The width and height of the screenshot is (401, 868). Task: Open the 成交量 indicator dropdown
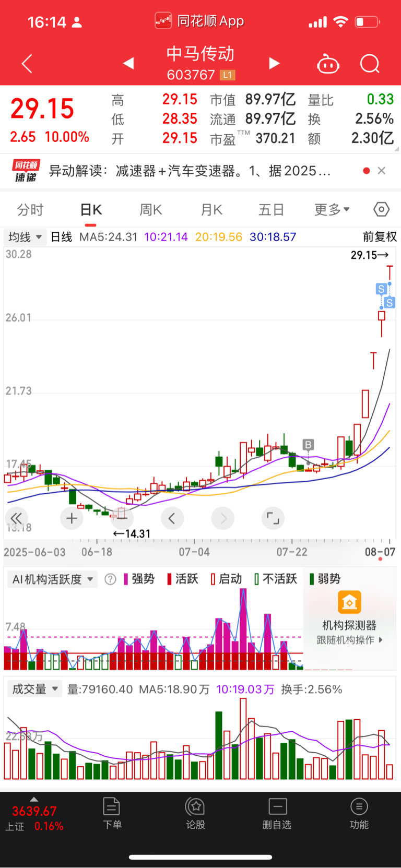(34, 689)
